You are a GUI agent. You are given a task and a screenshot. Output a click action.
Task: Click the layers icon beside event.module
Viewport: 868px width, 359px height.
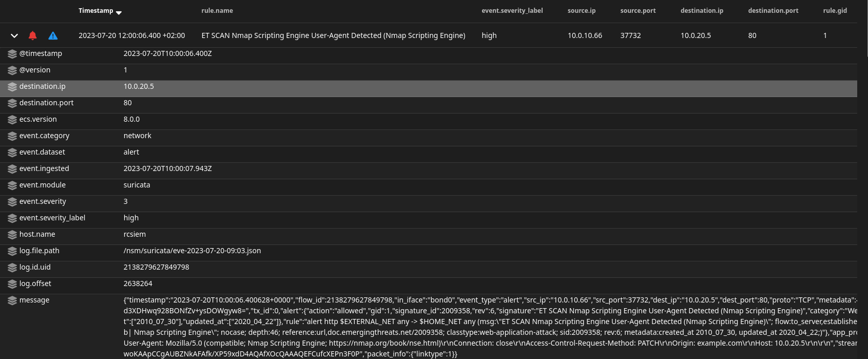12,185
